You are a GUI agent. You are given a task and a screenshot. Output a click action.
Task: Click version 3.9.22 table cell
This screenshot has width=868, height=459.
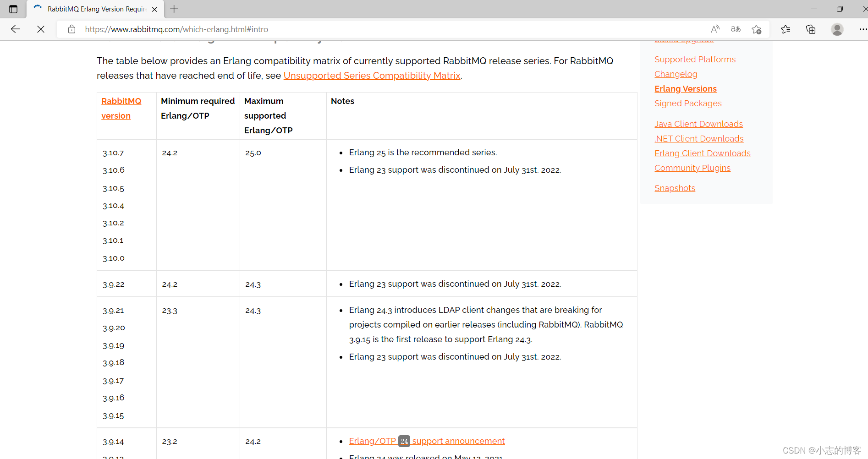coord(114,284)
